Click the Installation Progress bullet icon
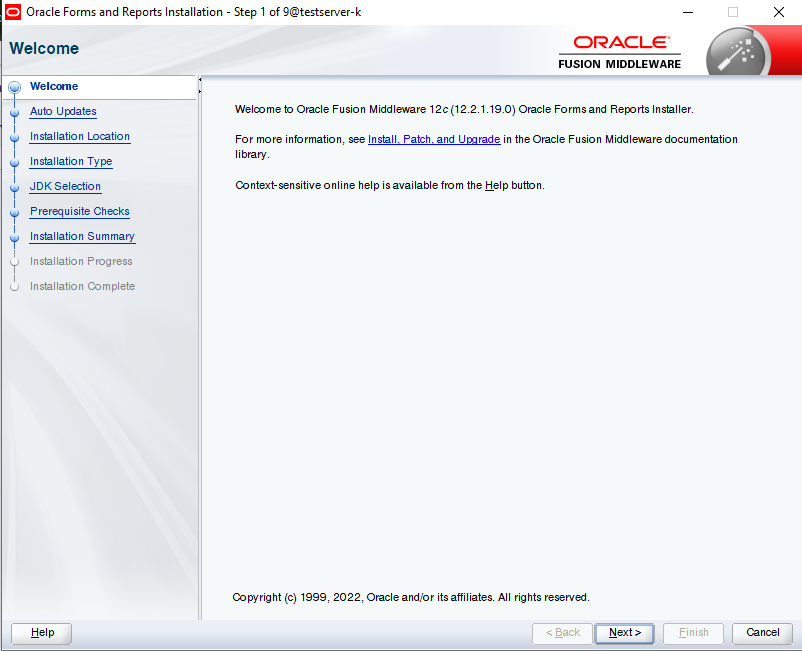 15,262
